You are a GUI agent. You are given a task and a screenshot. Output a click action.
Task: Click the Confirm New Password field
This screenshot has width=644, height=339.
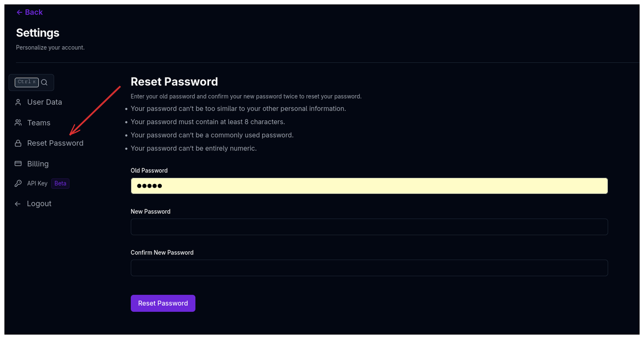pyautogui.click(x=369, y=268)
